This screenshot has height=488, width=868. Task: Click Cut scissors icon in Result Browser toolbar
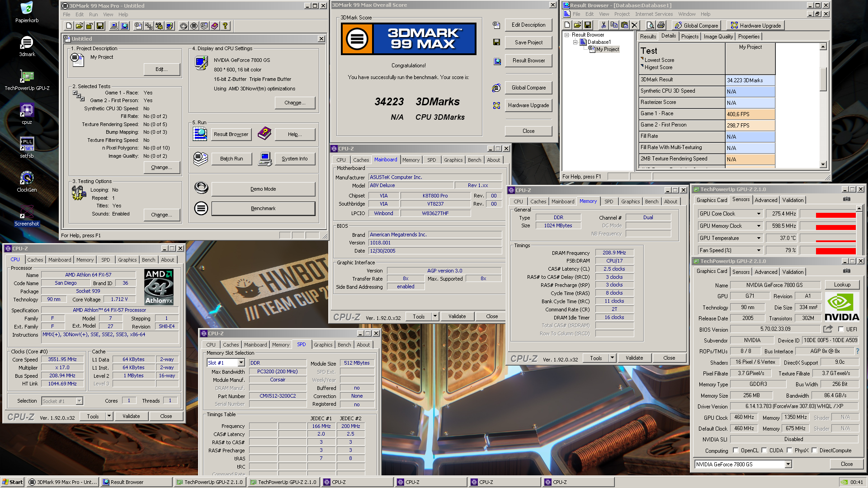tap(604, 25)
